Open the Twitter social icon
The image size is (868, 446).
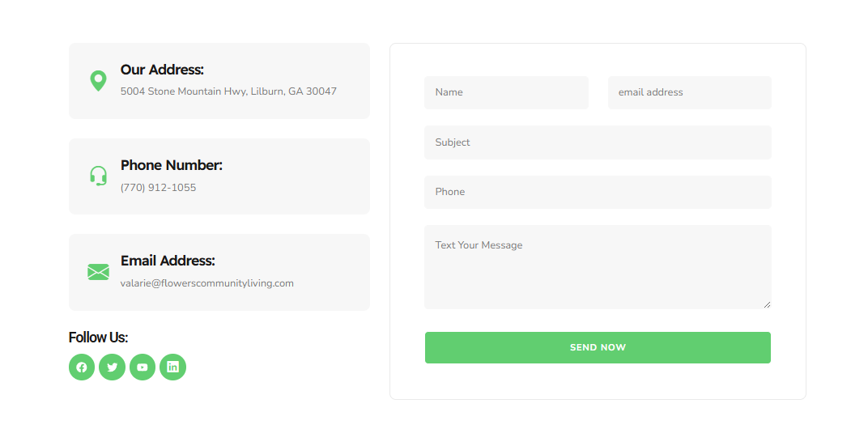113,367
